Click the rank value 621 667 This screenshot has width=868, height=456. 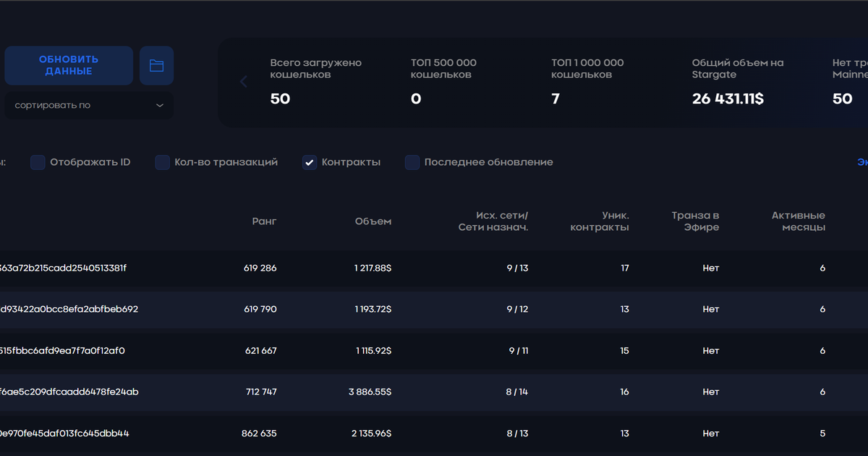(x=260, y=351)
